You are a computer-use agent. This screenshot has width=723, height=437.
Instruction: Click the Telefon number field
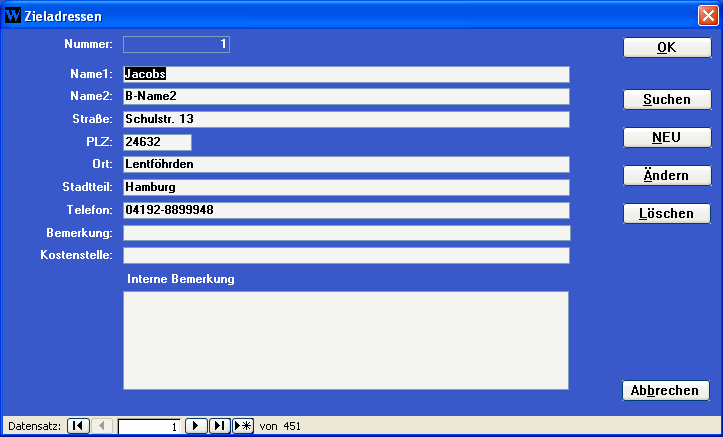(x=346, y=211)
